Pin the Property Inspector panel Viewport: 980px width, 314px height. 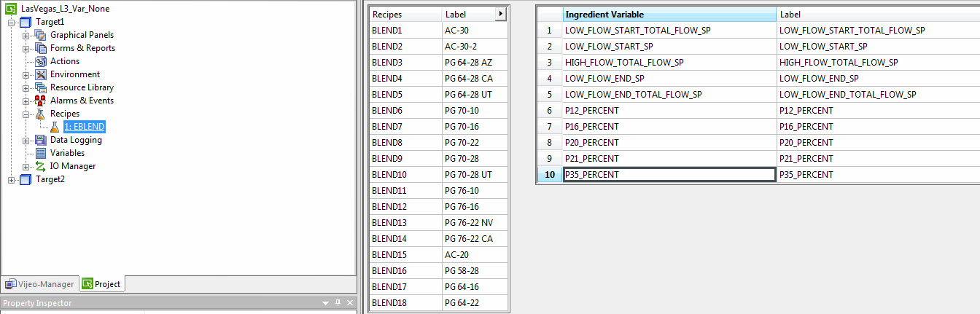(338, 303)
